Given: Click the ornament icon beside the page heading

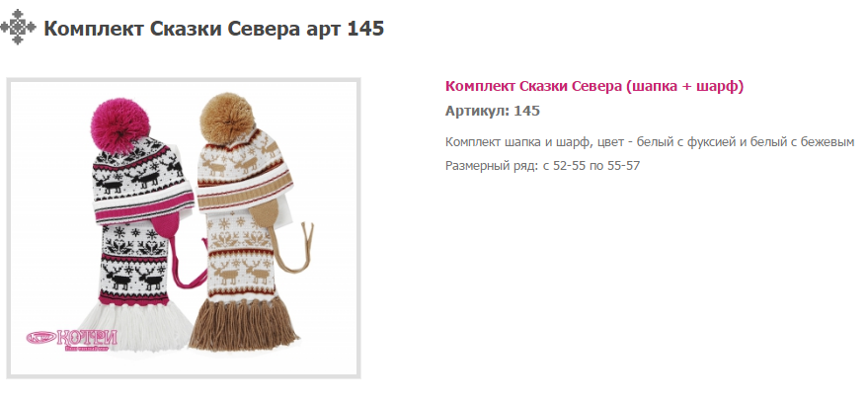Looking at the screenshot, I should pyautogui.click(x=18, y=27).
